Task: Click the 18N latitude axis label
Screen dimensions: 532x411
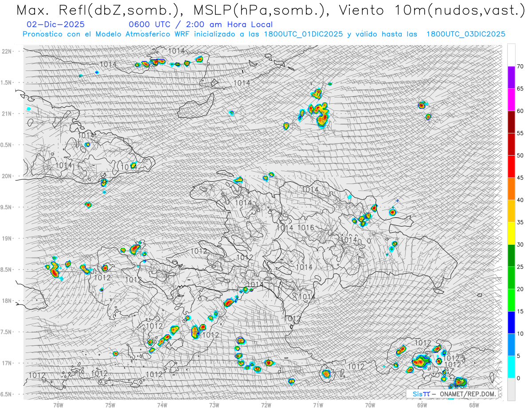Action: pyautogui.click(x=8, y=301)
